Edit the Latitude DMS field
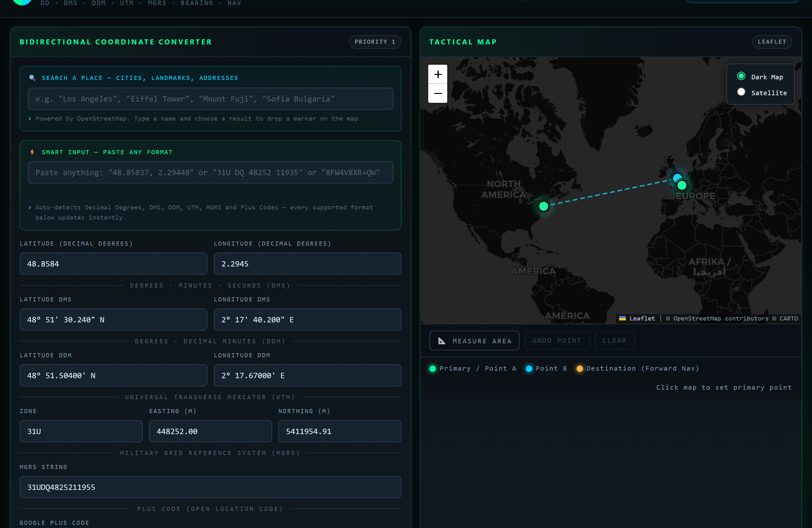 [x=113, y=320]
